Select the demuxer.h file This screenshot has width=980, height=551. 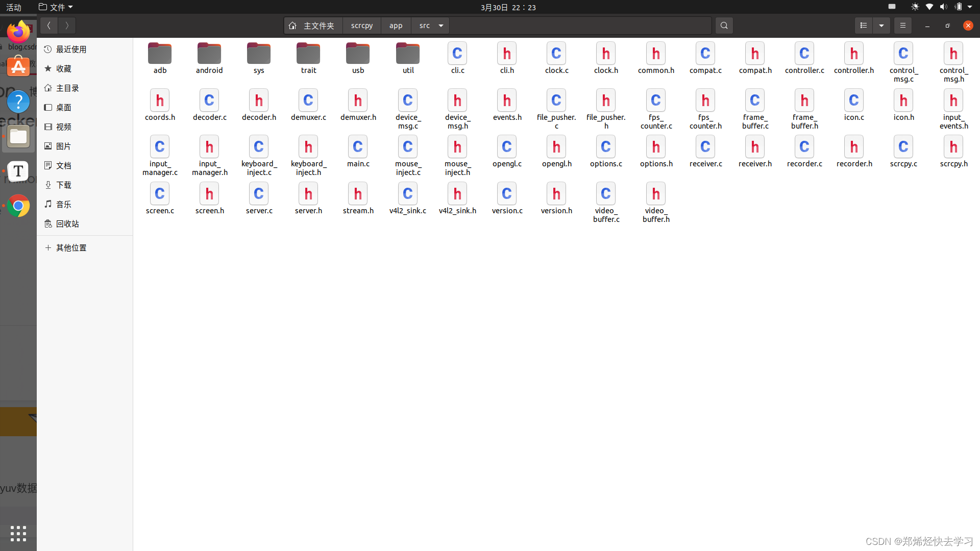[358, 105]
